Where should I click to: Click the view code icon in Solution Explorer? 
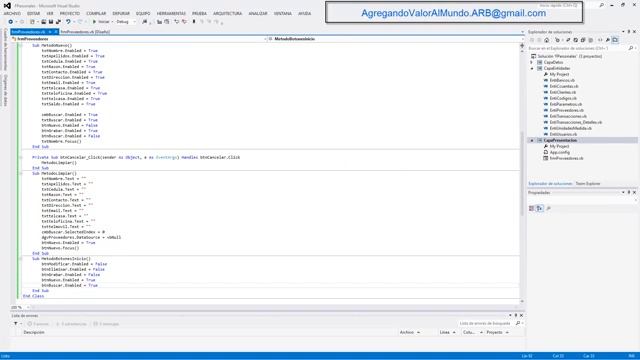click(x=600, y=40)
